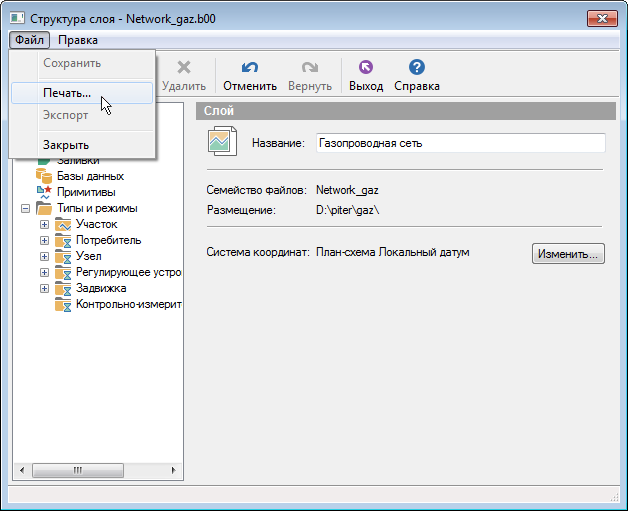Click the Отменить undo icon
This screenshot has height=511, width=628.
coord(250,67)
